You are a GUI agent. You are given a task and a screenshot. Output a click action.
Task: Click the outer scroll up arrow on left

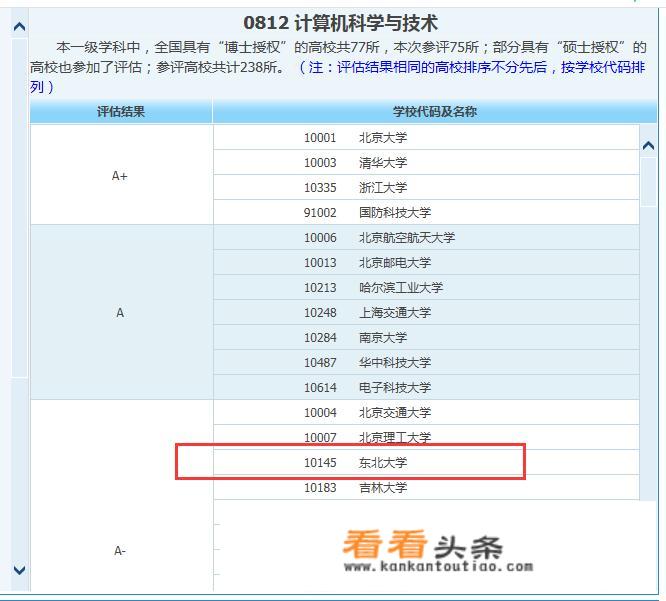[20, 27]
